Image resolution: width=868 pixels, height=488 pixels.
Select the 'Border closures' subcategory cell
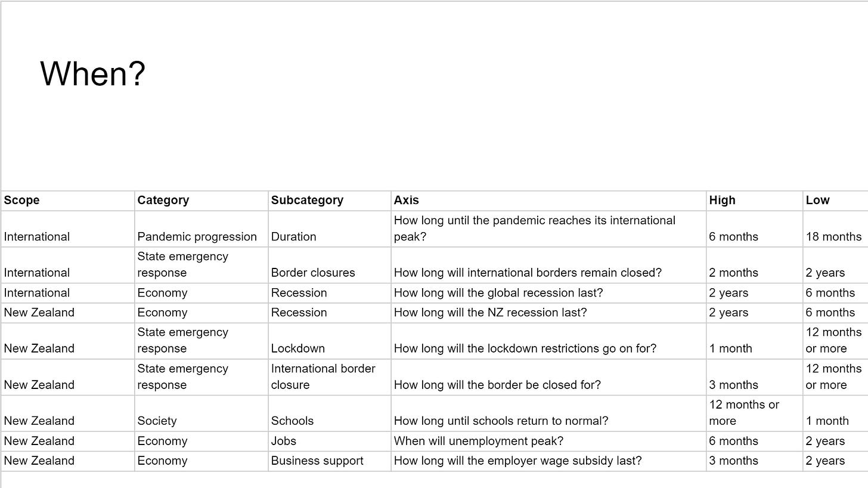(330, 265)
